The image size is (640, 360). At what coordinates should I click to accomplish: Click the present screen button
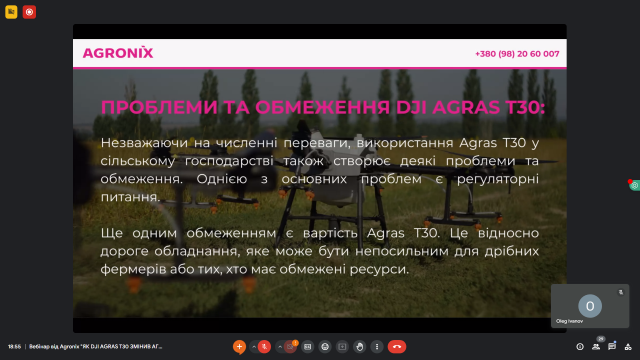click(342, 347)
